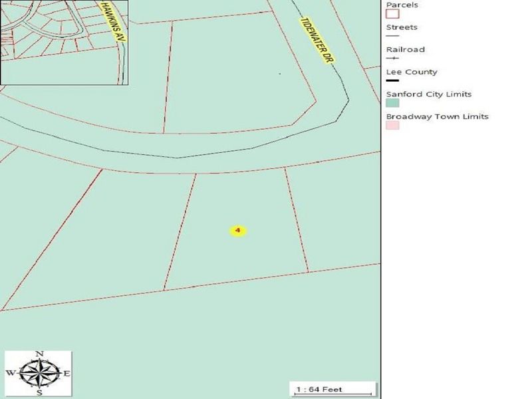This screenshot has width=532, height=399.
Task: Select the Streets legend label
Action: [402, 27]
